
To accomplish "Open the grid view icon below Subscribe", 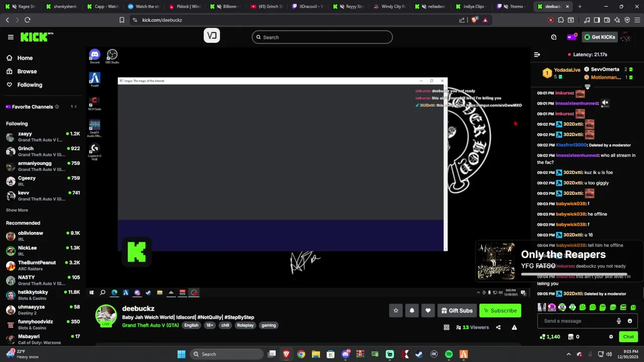I will tap(446, 327).
